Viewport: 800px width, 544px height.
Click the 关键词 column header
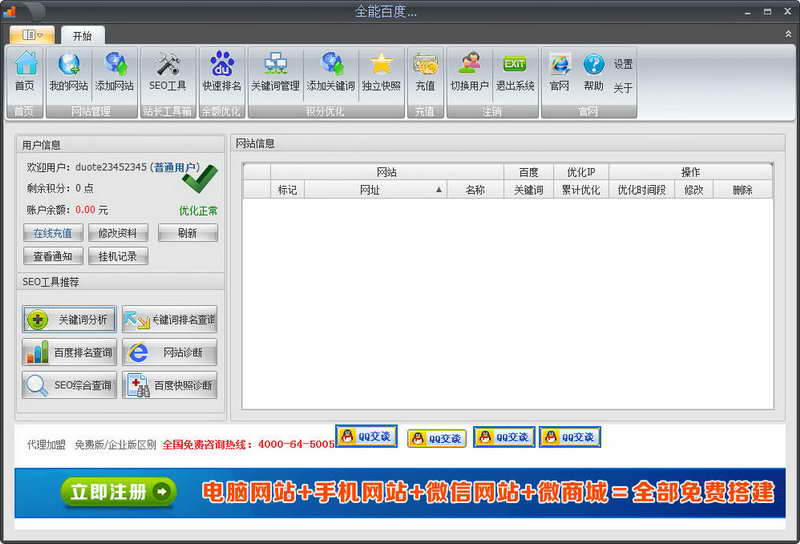pos(529,190)
